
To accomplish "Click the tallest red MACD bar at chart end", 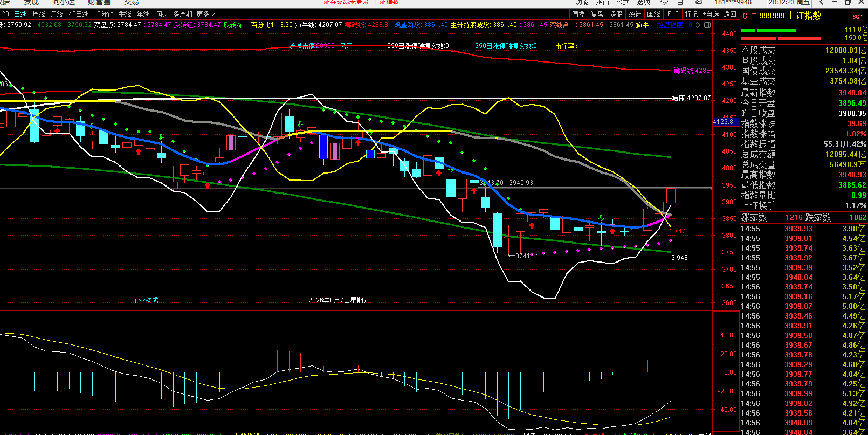I will (671, 356).
